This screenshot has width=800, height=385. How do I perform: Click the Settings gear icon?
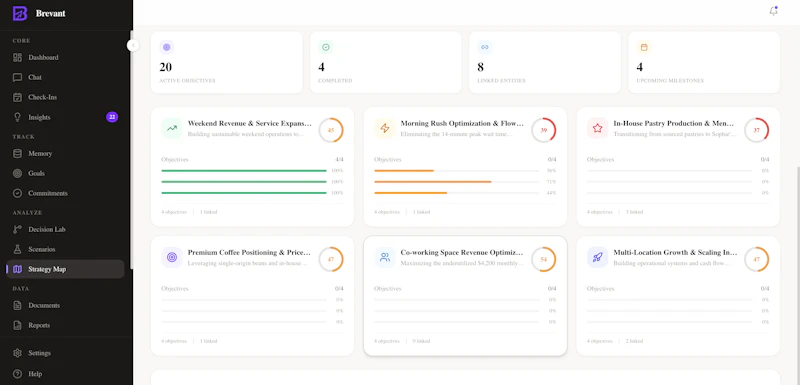pyautogui.click(x=17, y=353)
